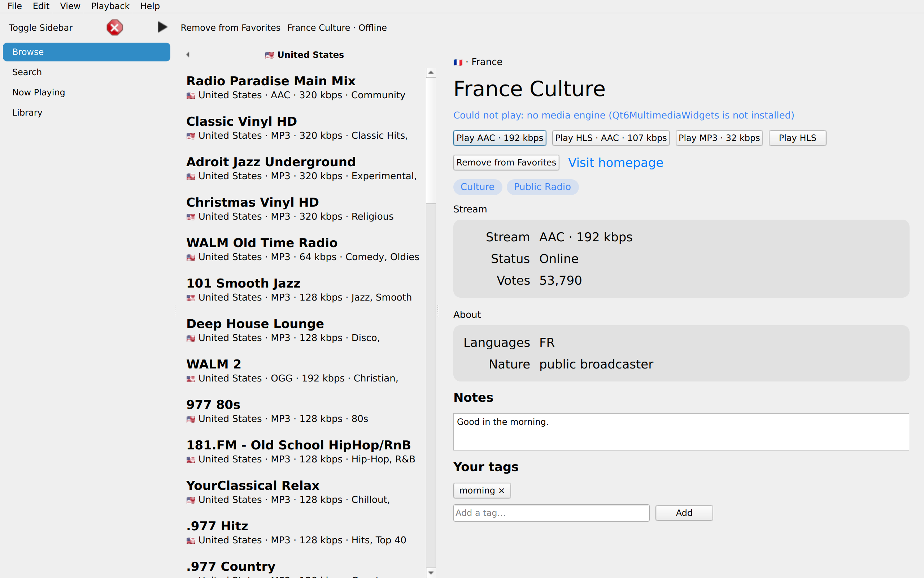Play the MP3 32 kbps stream
Image resolution: width=924 pixels, height=578 pixels.
(719, 138)
